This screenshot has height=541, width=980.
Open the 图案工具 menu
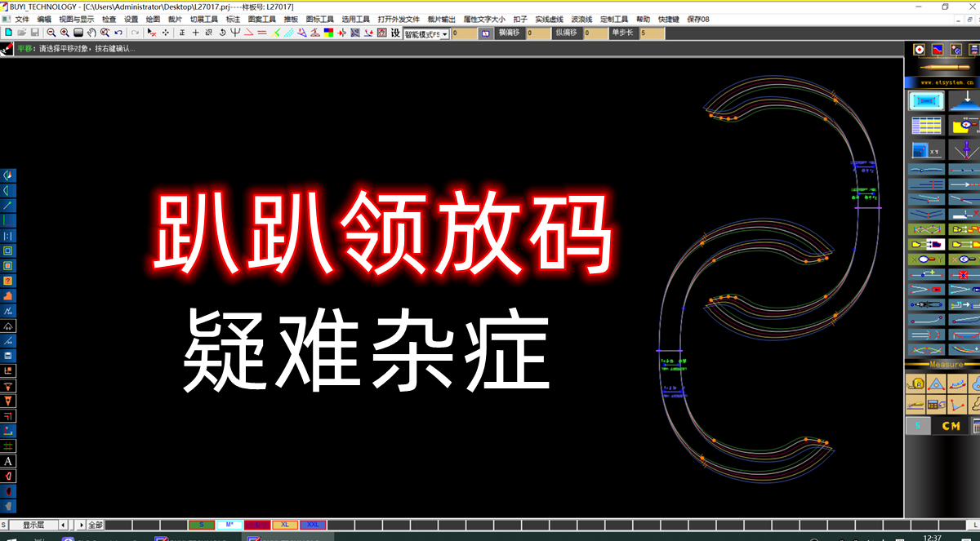click(x=262, y=19)
